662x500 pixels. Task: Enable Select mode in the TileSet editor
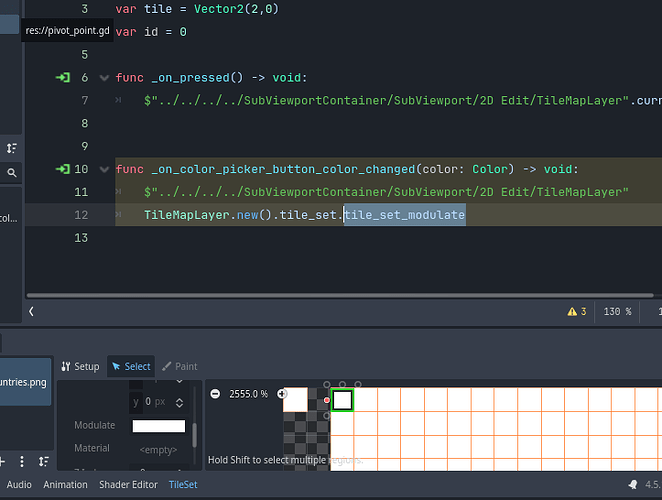tap(130, 366)
